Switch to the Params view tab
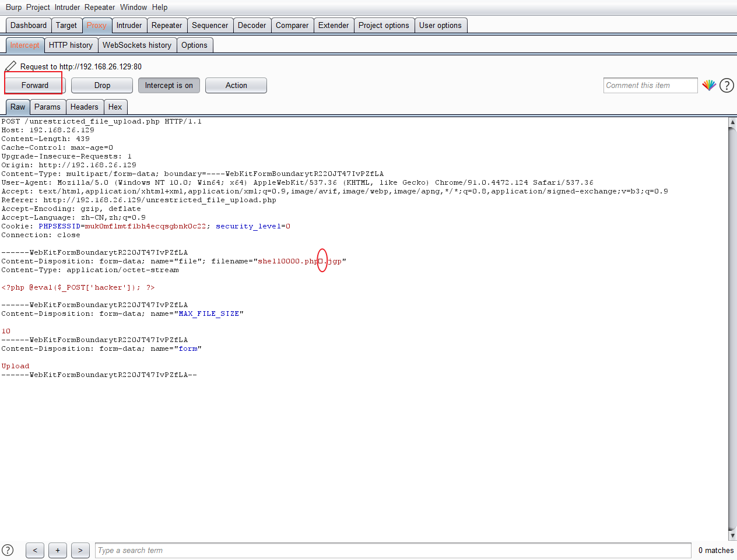737x560 pixels. pyautogui.click(x=47, y=107)
